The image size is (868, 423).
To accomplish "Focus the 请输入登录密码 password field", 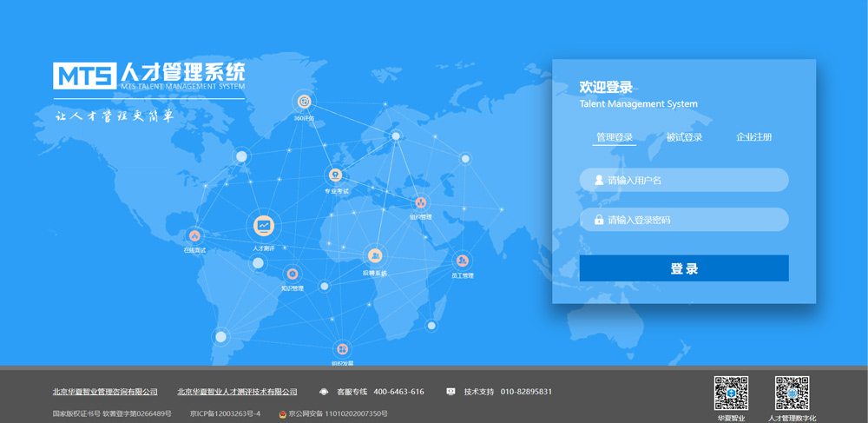I will point(684,220).
